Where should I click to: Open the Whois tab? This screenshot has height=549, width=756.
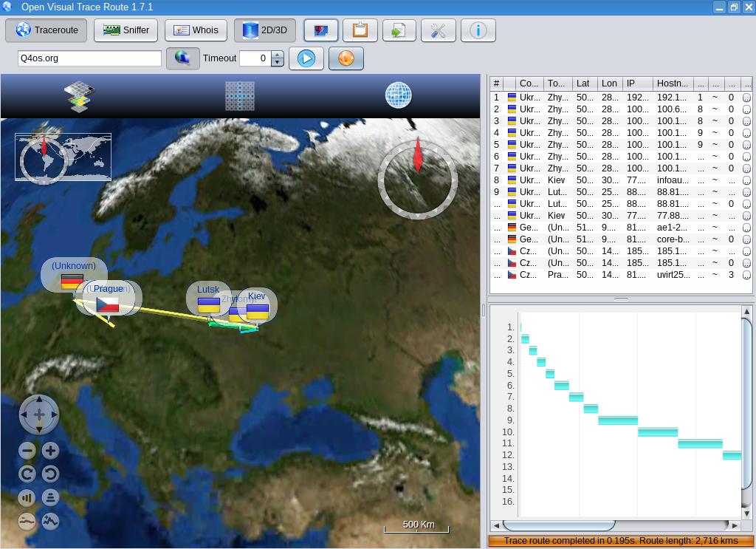click(x=196, y=30)
